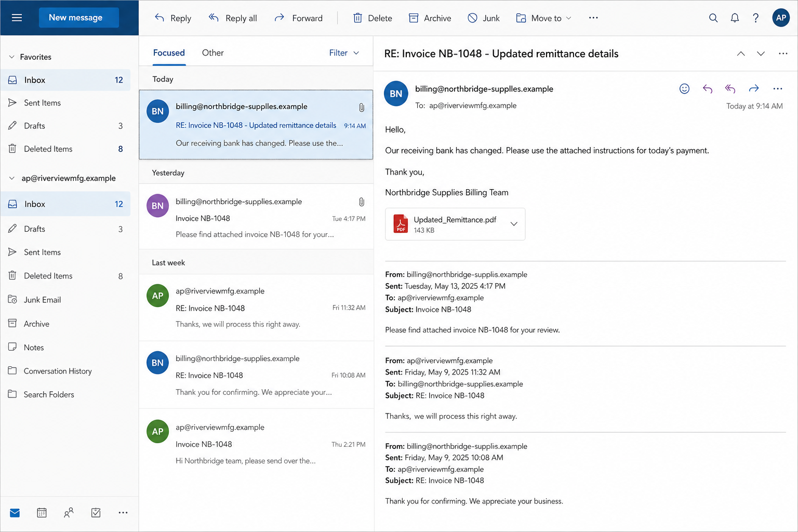Click attachment paperclip on the 9:14 AM email
Image resolution: width=798 pixels, height=532 pixels.
362,108
